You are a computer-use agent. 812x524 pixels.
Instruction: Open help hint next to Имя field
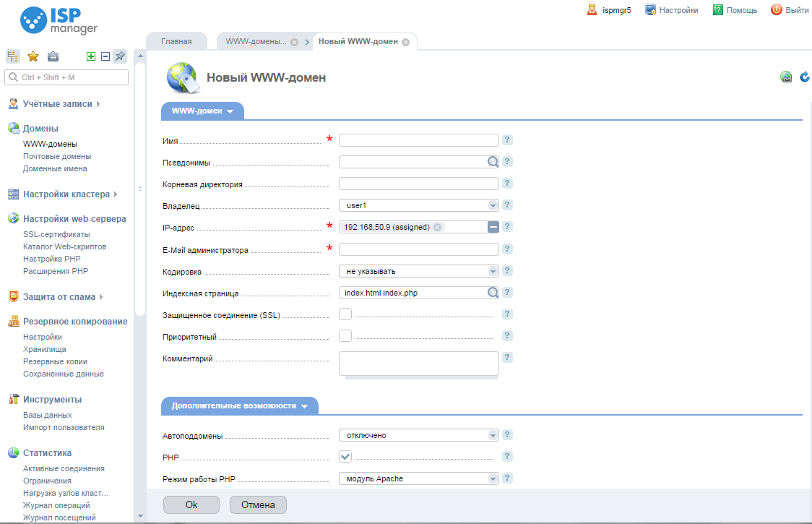pyautogui.click(x=507, y=140)
